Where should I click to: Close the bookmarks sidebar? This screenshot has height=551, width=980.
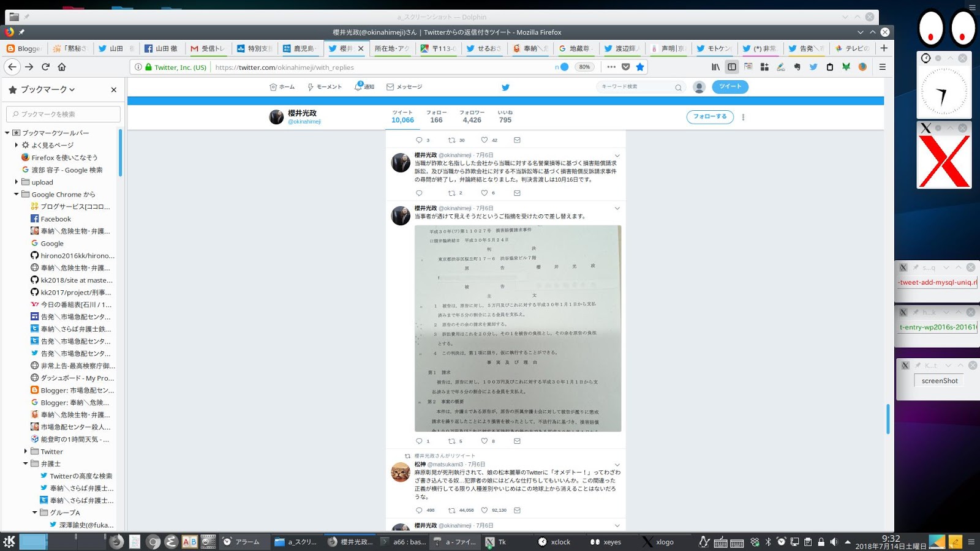(x=113, y=89)
